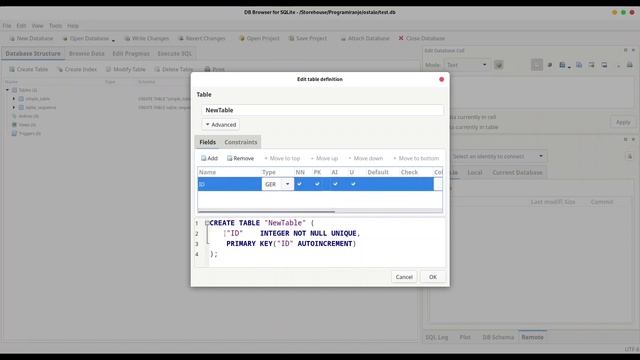Expand the sqlite_sequence table node
The width and height of the screenshot is (640, 360).
point(14,107)
